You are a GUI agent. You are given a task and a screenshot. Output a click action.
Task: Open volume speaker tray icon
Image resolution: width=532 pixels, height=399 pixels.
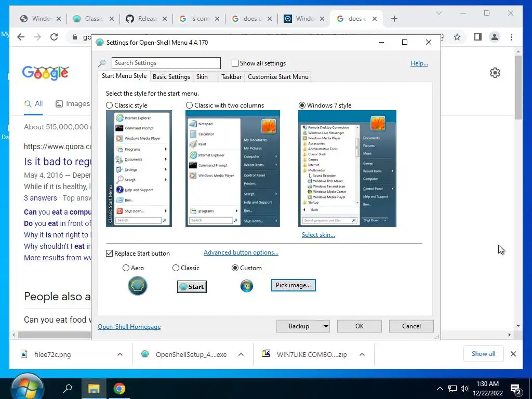[464, 389]
